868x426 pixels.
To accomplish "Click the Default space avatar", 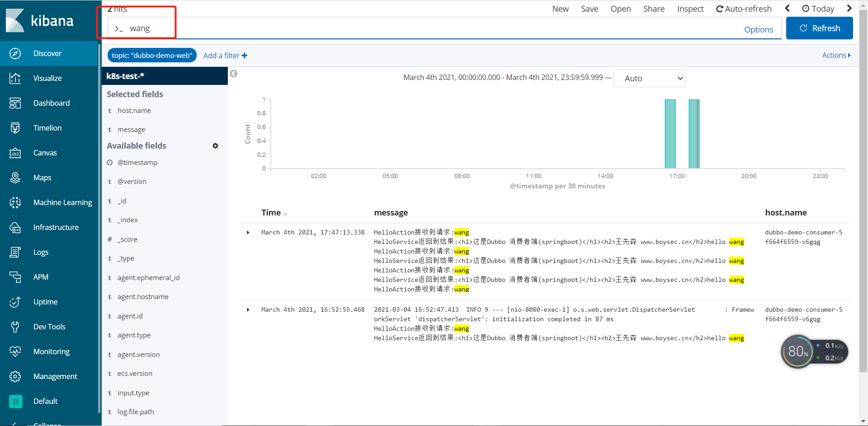I will point(15,401).
